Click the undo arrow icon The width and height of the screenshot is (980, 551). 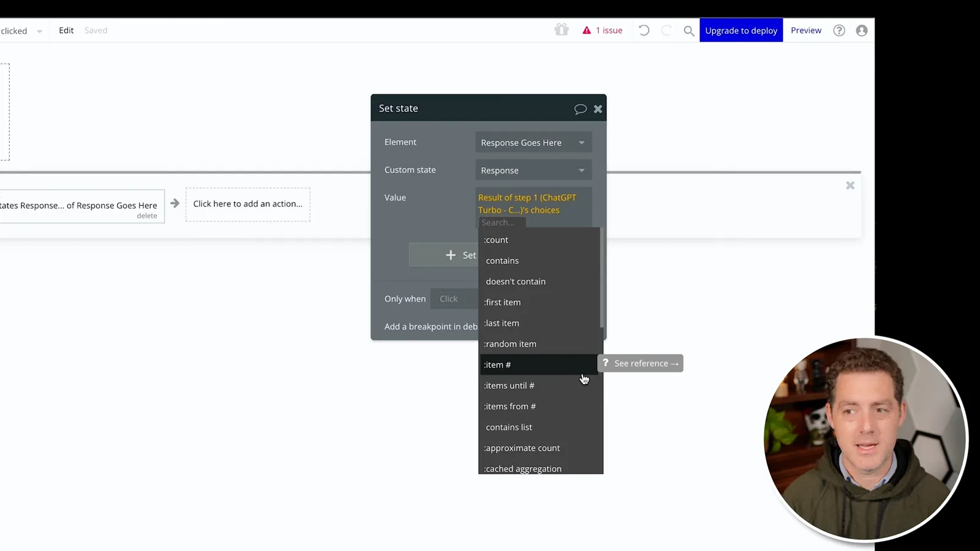(644, 30)
